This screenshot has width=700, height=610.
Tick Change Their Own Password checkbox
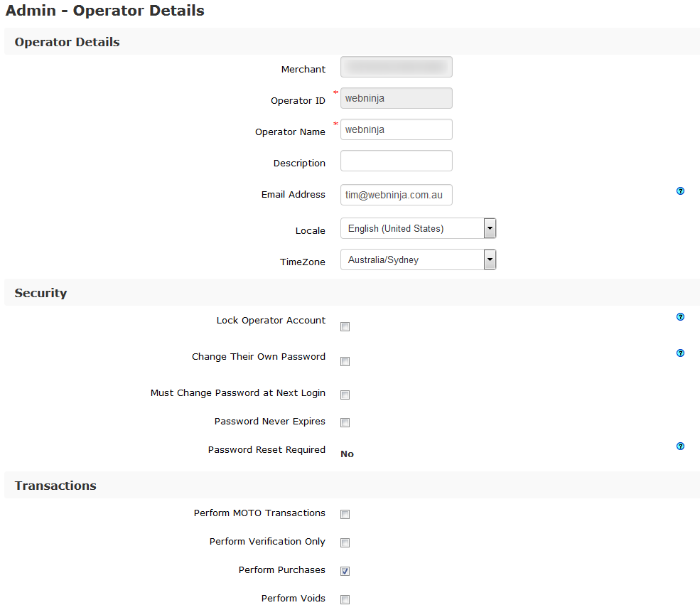(345, 362)
